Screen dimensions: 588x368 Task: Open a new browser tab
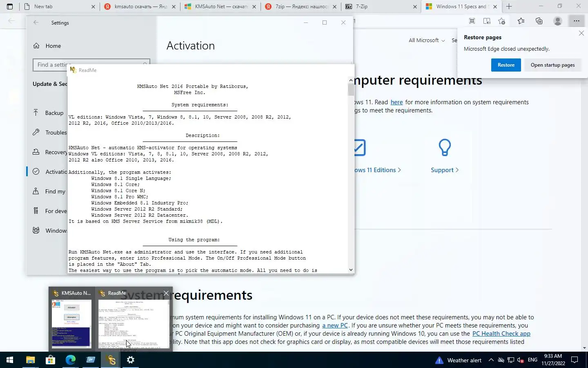509,7
